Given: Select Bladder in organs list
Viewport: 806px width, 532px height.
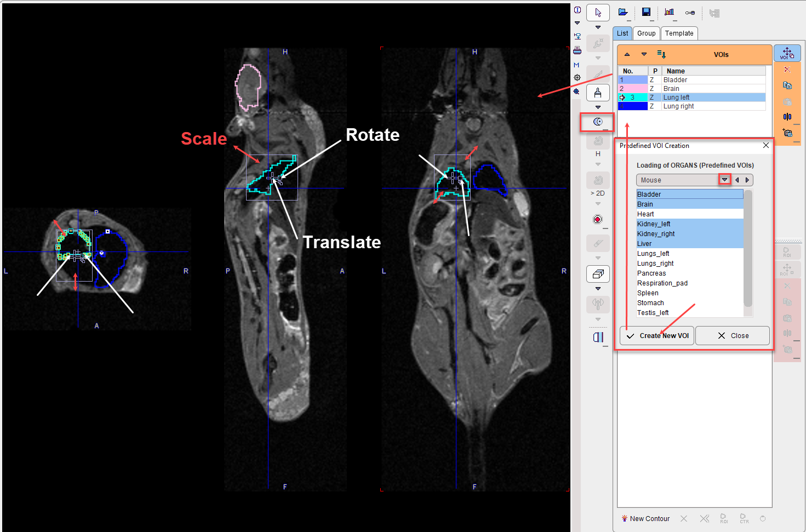Looking at the screenshot, I should click(x=690, y=195).
